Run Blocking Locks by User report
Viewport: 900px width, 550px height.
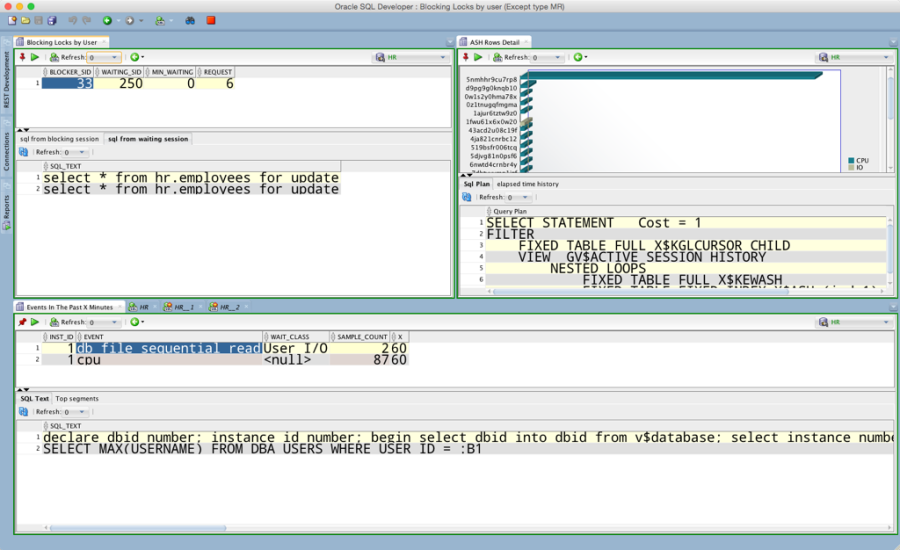(35, 58)
